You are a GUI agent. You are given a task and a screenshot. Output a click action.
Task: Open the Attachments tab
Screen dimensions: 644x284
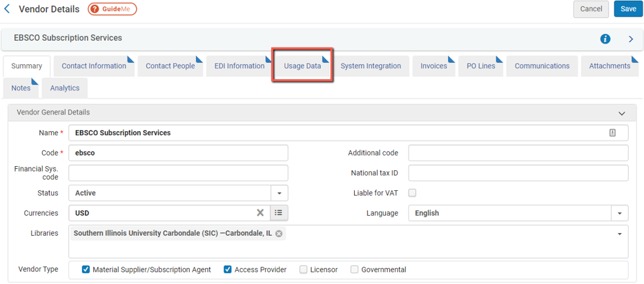click(x=610, y=66)
